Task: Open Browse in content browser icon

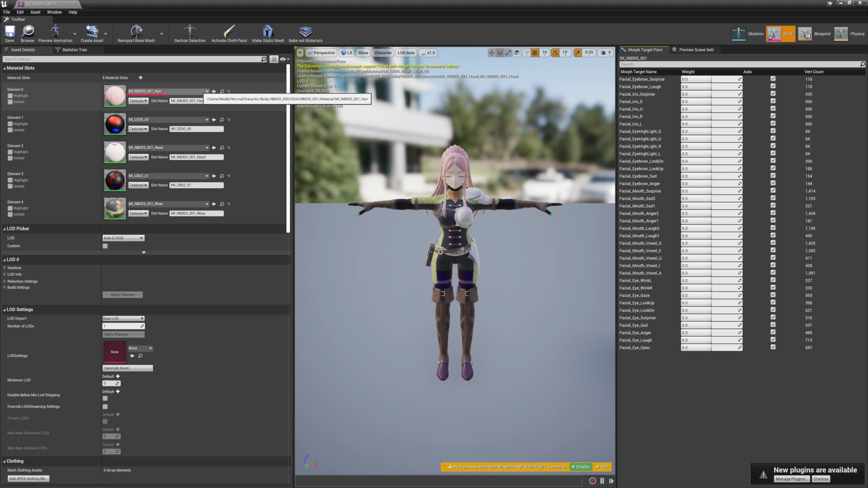Action: pyautogui.click(x=27, y=34)
